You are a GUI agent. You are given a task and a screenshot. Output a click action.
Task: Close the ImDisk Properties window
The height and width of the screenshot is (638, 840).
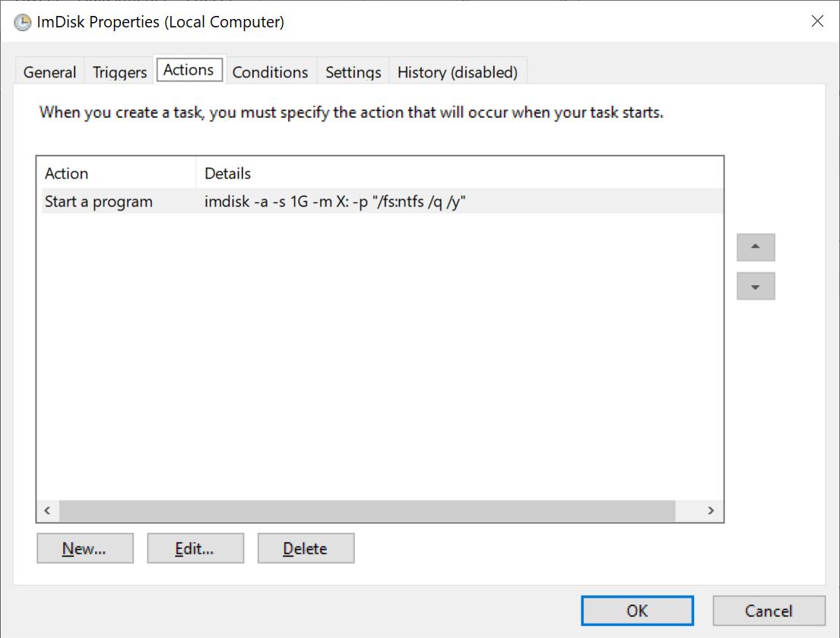pos(817,21)
